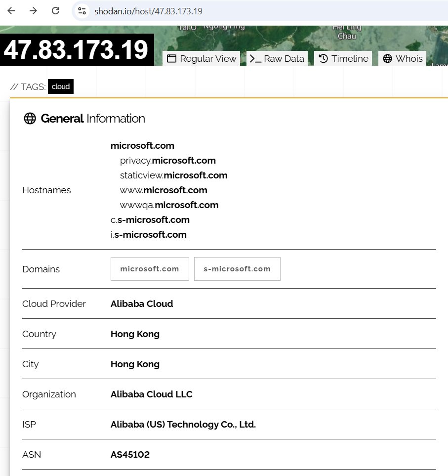The image size is (448, 476).
Task: Click the cloud tag
Action: pyautogui.click(x=61, y=87)
